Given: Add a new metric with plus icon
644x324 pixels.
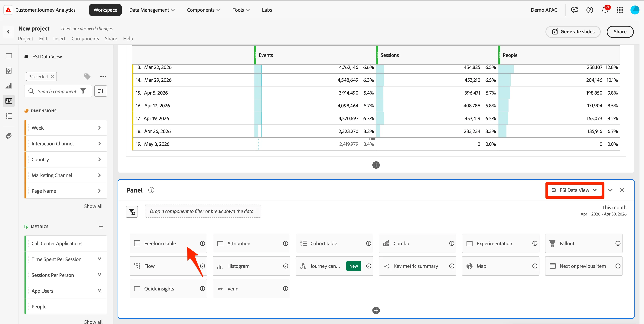Looking at the screenshot, I should click(101, 227).
